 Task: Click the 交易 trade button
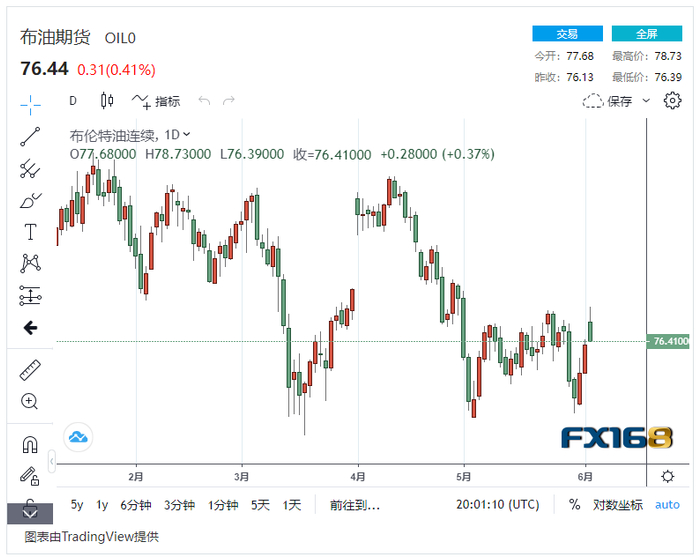(x=567, y=34)
